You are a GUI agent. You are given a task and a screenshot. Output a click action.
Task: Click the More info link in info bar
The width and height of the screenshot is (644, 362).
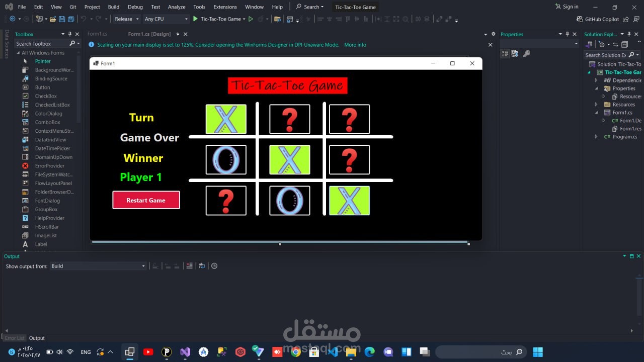[355, 45]
